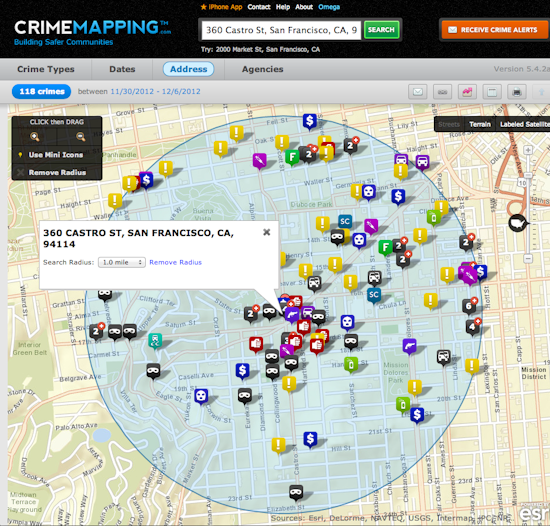This screenshot has width=550, height=526.
Task: Click the chain link share toolbar icon
Action: pos(442,92)
